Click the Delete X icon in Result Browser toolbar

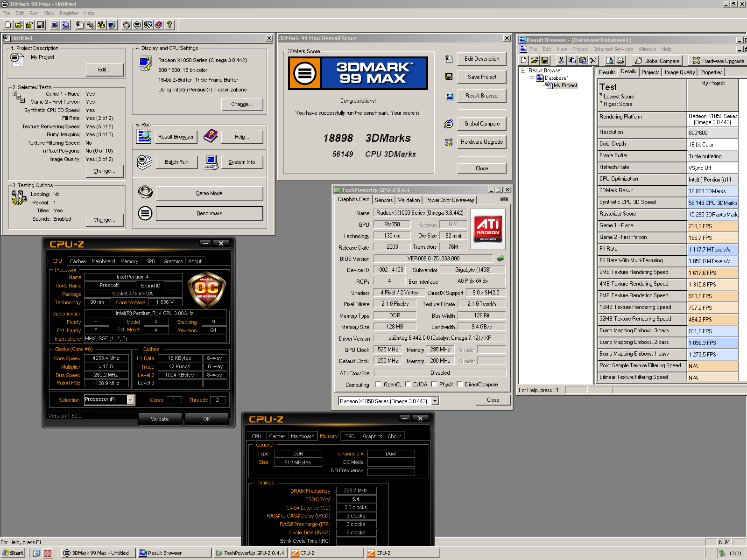[593, 60]
